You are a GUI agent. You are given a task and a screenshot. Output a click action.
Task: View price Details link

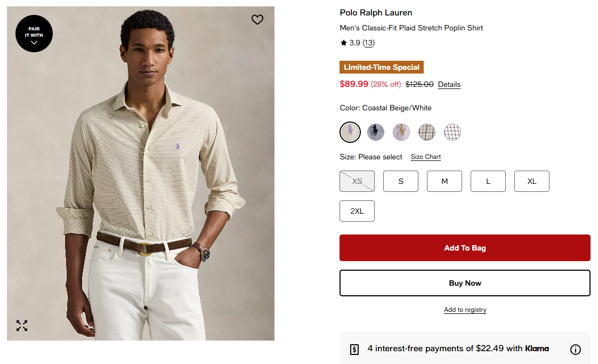pyautogui.click(x=449, y=84)
